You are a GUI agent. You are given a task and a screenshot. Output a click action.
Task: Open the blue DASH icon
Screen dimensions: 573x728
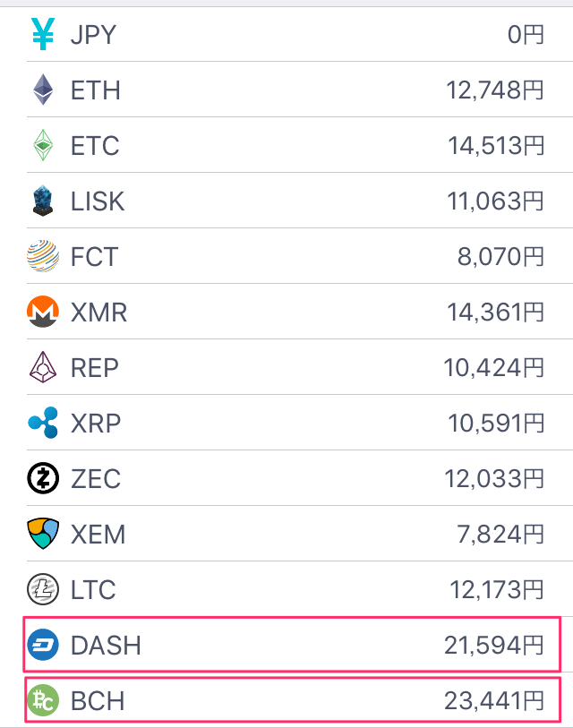[x=43, y=645]
